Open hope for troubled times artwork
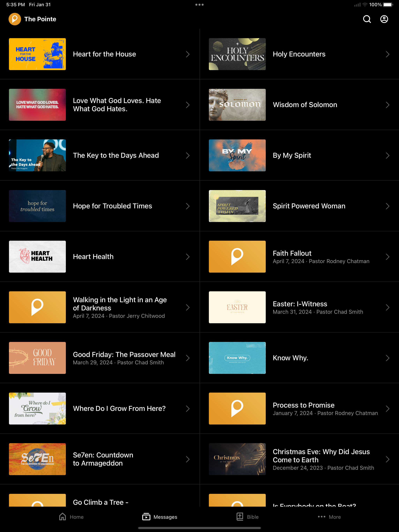This screenshot has width=399, height=532. pyautogui.click(x=37, y=206)
